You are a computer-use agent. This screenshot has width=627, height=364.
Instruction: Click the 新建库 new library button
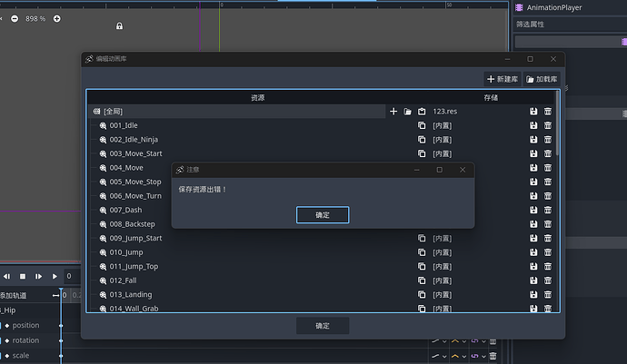pos(503,79)
